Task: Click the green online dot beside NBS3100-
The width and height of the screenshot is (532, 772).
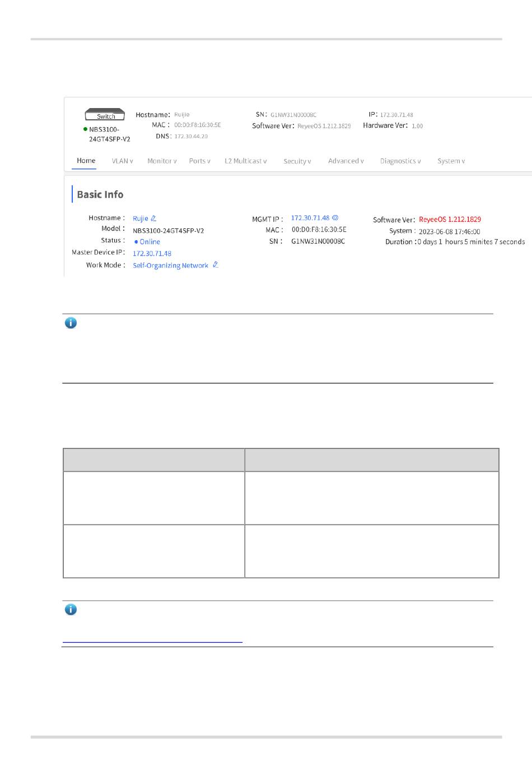Action: (x=85, y=129)
